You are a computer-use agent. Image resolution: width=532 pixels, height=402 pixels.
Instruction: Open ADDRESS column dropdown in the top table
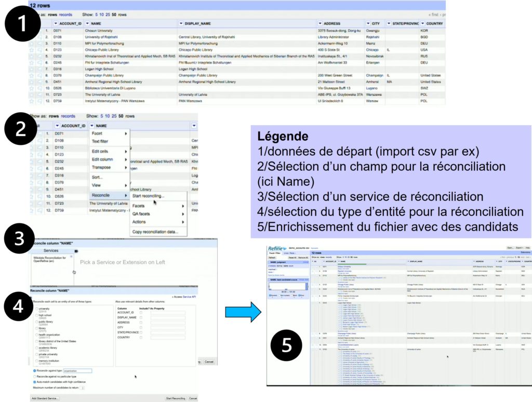point(320,23)
